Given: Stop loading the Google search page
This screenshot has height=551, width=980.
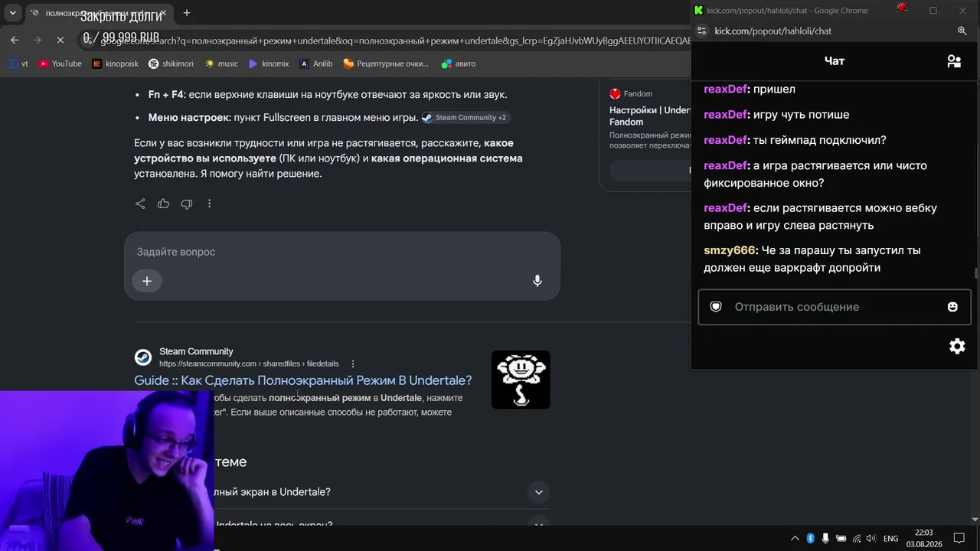Looking at the screenshot, I should coord(60,40).
